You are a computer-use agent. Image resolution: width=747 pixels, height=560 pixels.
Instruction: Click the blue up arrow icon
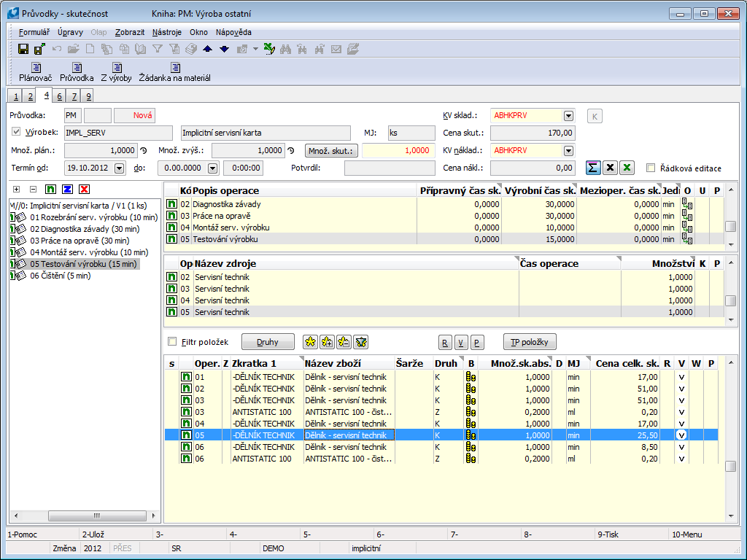(208, 49)
